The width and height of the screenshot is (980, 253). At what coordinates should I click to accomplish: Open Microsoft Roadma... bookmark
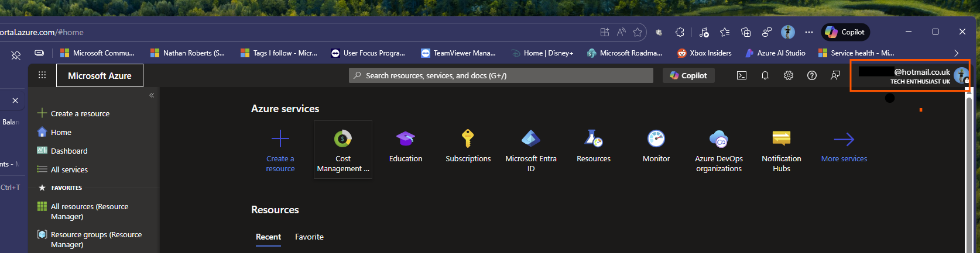[x=625, y=53]
